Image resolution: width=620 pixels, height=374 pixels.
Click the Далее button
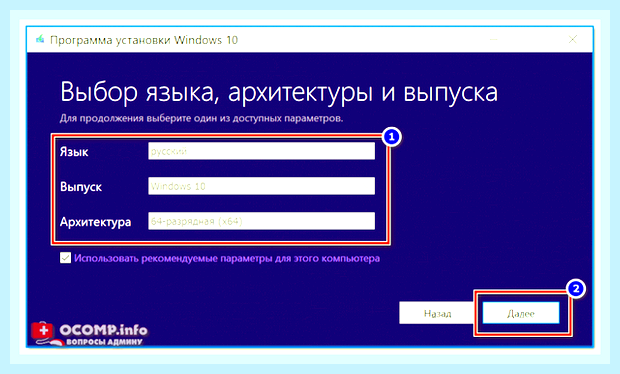pyautogui.click(x=521, y=313)
